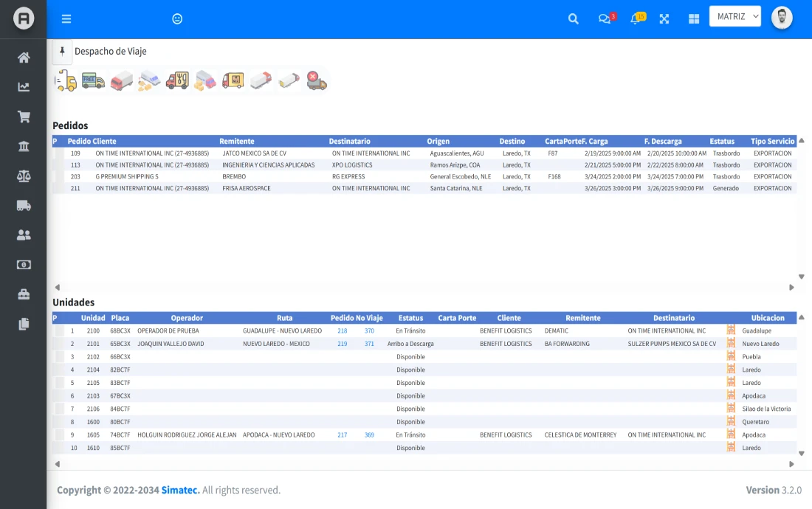Follow the Simatec footer link
Screen dimensions: 812x509
coord(180,490)
